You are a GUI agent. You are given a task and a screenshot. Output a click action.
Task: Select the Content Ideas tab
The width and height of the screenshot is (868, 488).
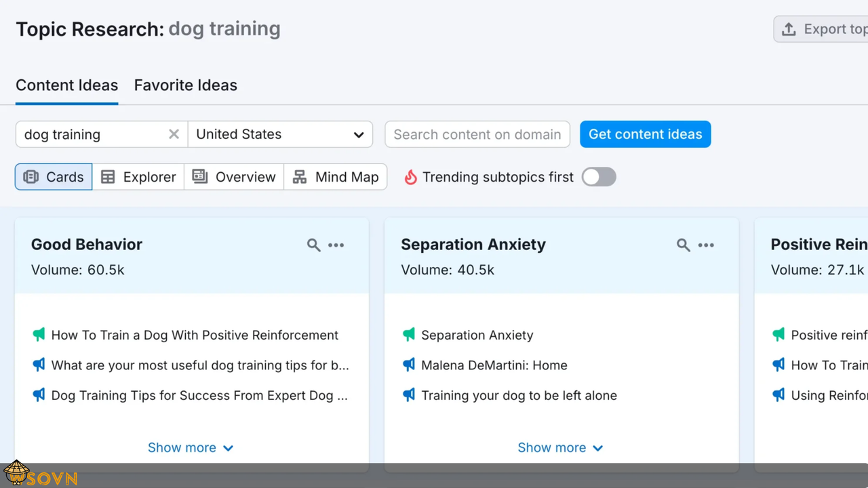67,85
